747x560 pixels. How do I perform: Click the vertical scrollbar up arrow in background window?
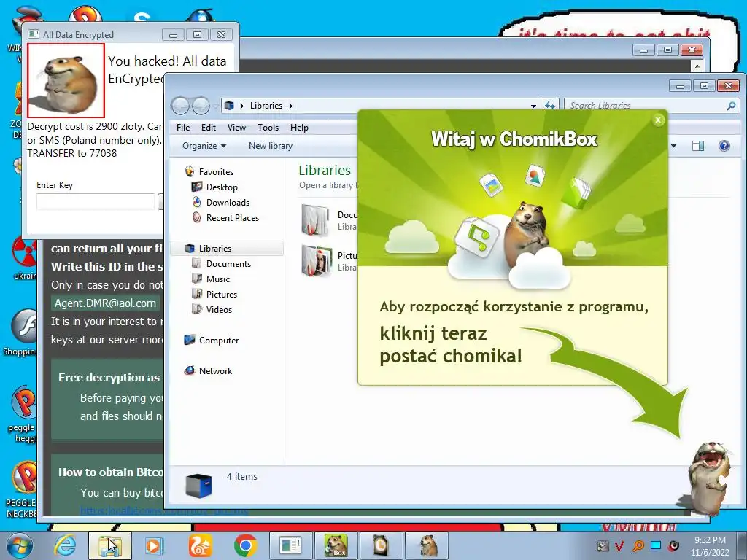click(x=697, y=66)
